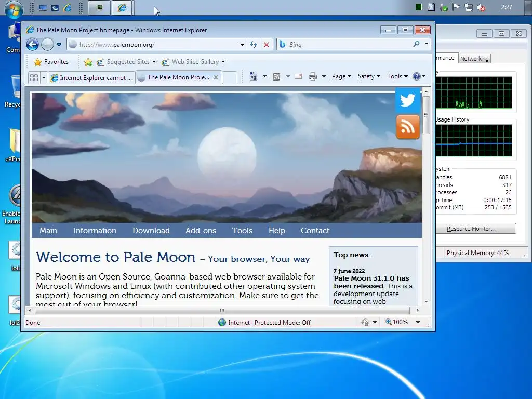Select the Internet Explorer taskbar button
Image resolution: width=532 pixels, height=399 pixels.
122,7
